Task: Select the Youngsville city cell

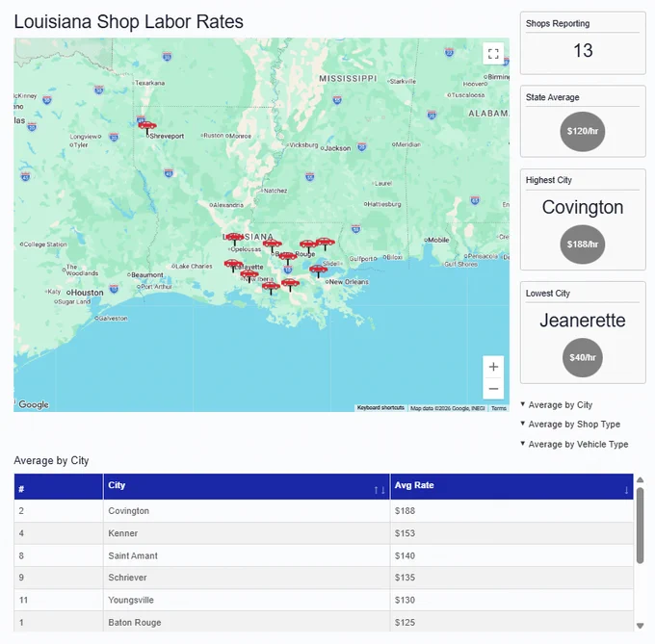Action: [x=247, y=600]
